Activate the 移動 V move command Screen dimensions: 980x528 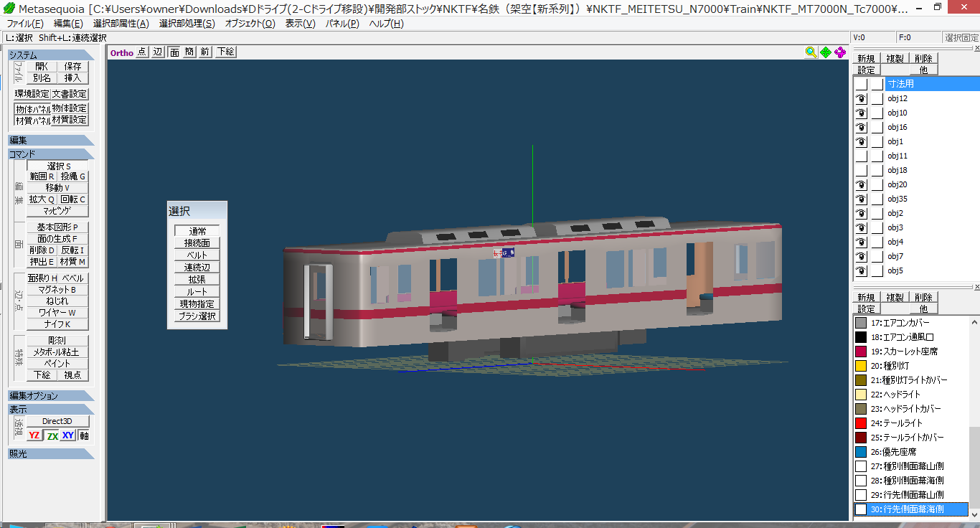click(x=58, y=188)
